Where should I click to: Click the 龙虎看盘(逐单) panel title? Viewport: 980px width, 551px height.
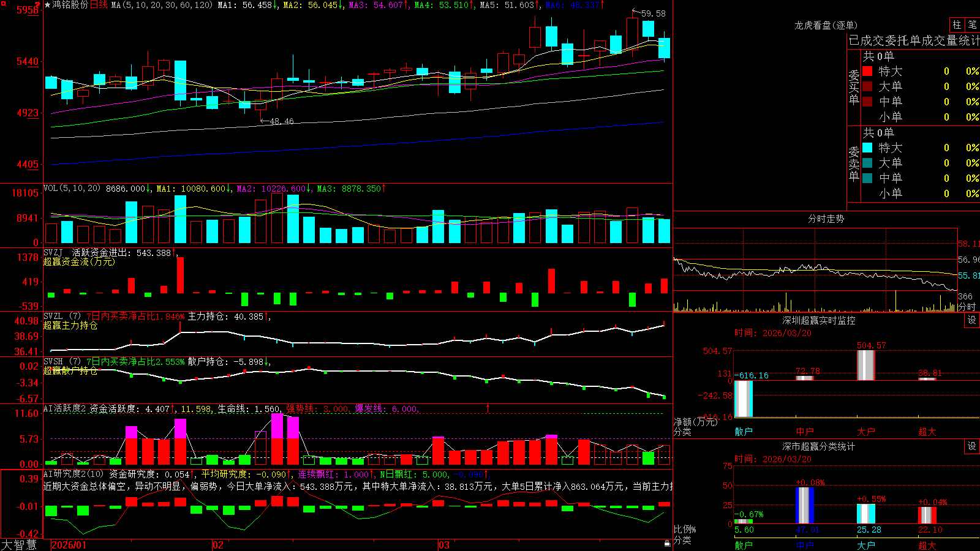[826, 25]
